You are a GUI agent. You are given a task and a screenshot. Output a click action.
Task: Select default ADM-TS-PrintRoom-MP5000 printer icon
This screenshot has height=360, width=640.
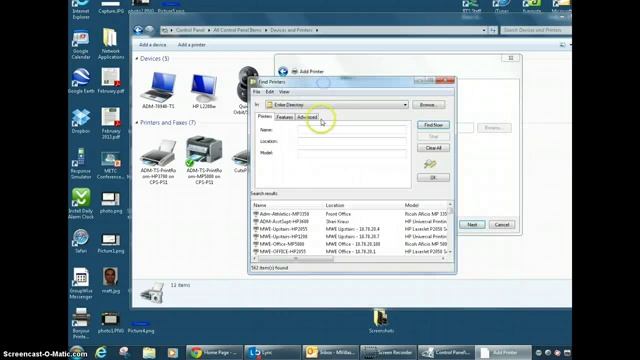(204, 160)
